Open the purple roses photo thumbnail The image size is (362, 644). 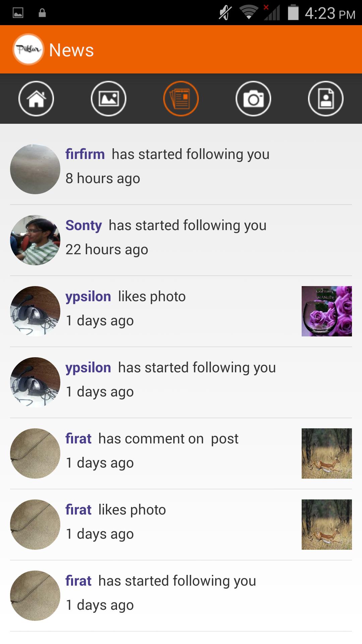[x=327, y=311]
